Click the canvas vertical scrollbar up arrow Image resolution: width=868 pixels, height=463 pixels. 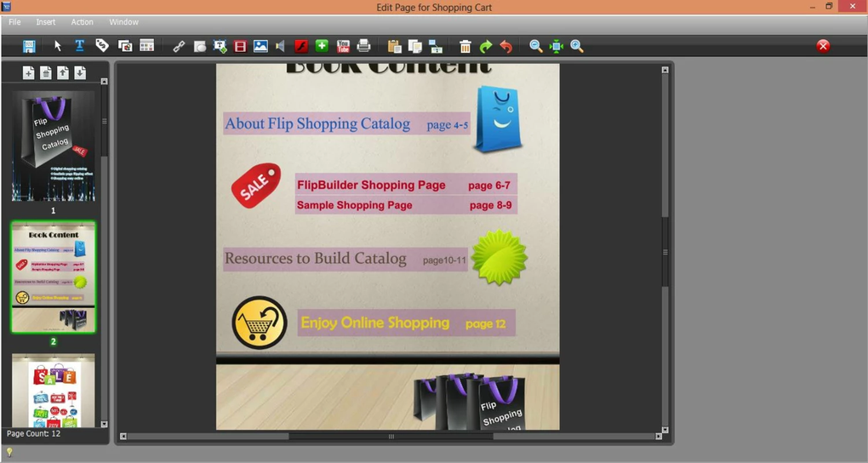tap(665, 71)
